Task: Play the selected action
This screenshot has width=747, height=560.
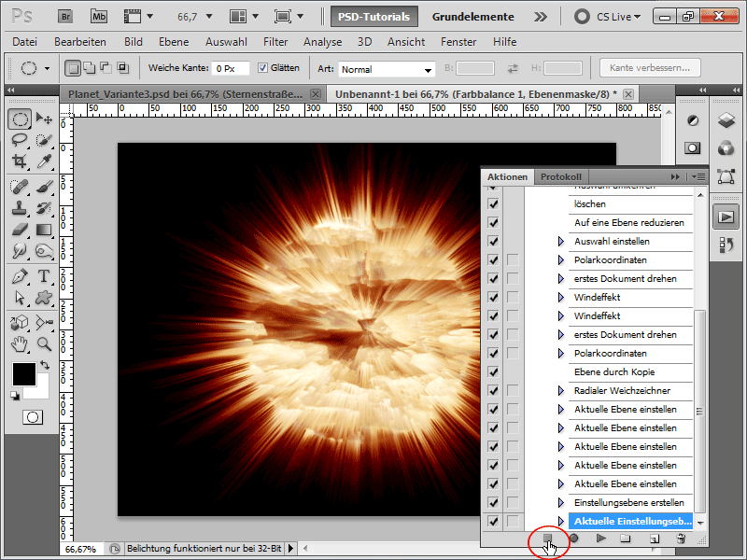Action: tap(600, 539)
